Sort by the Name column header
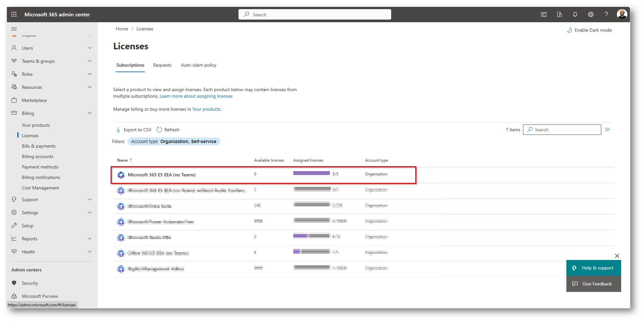This screenshot has height=322, width=644. (123, 160)
